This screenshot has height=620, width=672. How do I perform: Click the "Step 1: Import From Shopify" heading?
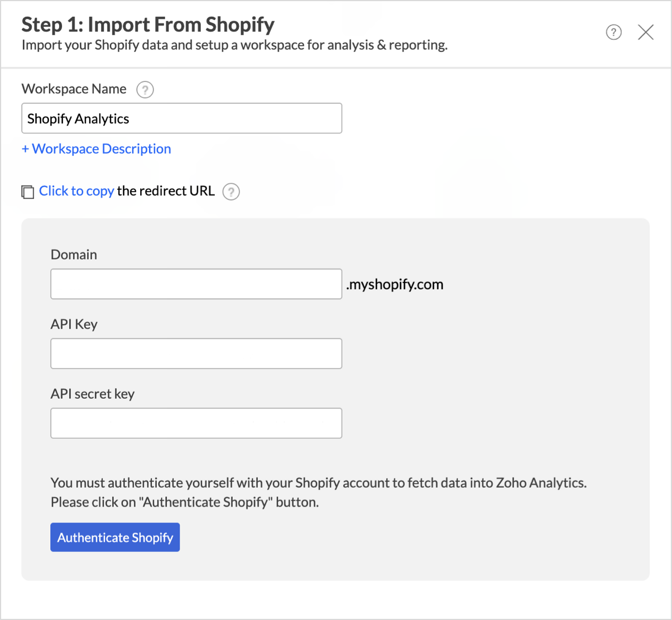[148, 25]
